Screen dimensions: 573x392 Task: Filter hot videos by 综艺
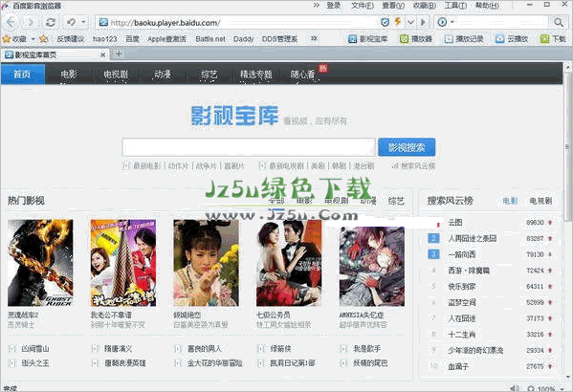pos(396,201)
